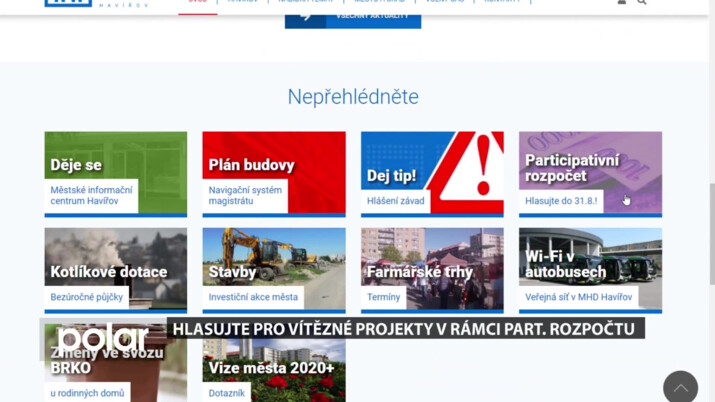Open Wi-Fi v autobusech tile heading
The width and height of the screenshot is (715, 402).
pos(565,263)
